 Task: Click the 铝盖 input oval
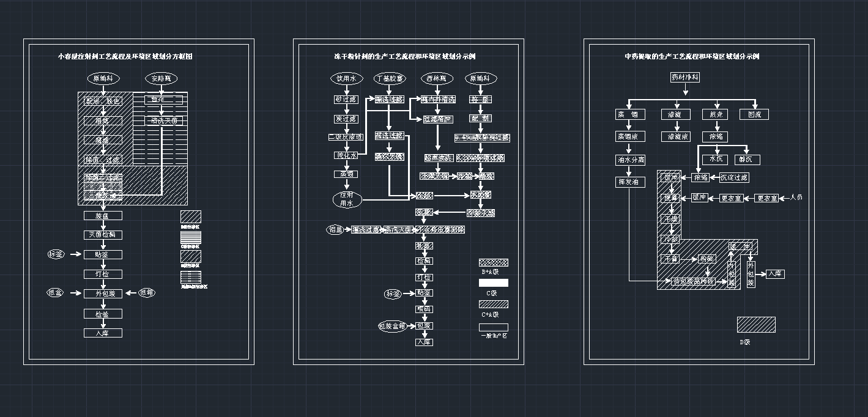(x=335, y=229)
